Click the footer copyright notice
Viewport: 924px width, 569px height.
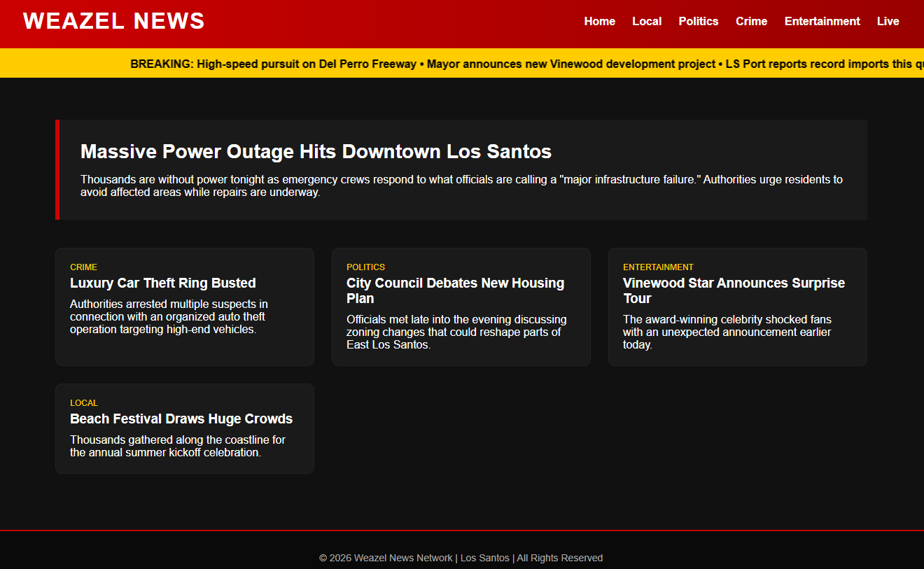point(461,558)
